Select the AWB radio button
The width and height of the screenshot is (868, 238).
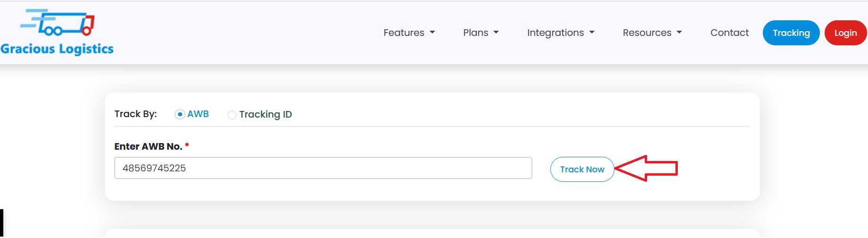180,114
